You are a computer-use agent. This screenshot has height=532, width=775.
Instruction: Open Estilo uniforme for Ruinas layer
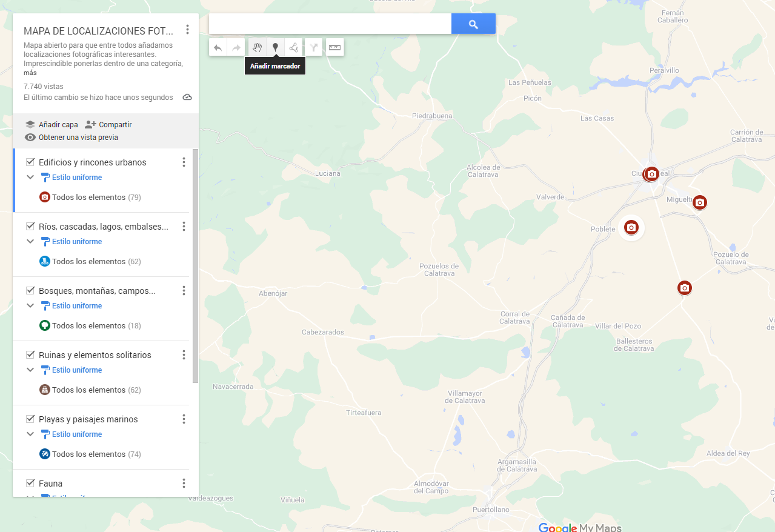pos(72,370)
